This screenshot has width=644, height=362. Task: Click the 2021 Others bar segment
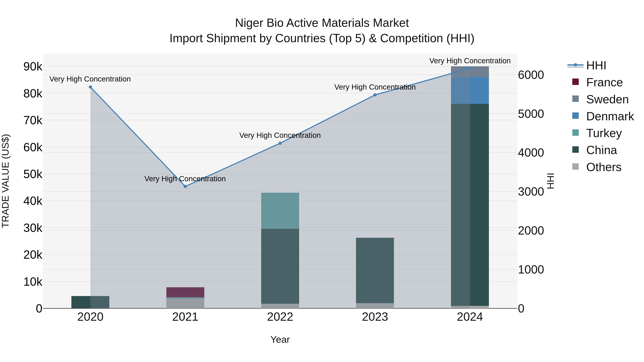tap(185, 304)
